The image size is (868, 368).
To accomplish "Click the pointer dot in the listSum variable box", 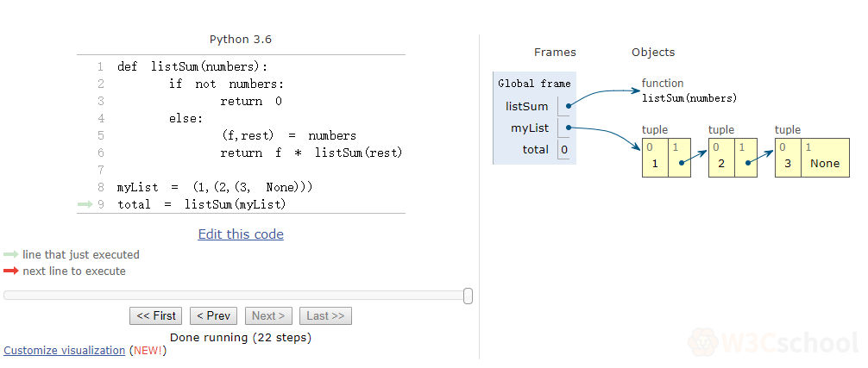I will pos(568,107).
